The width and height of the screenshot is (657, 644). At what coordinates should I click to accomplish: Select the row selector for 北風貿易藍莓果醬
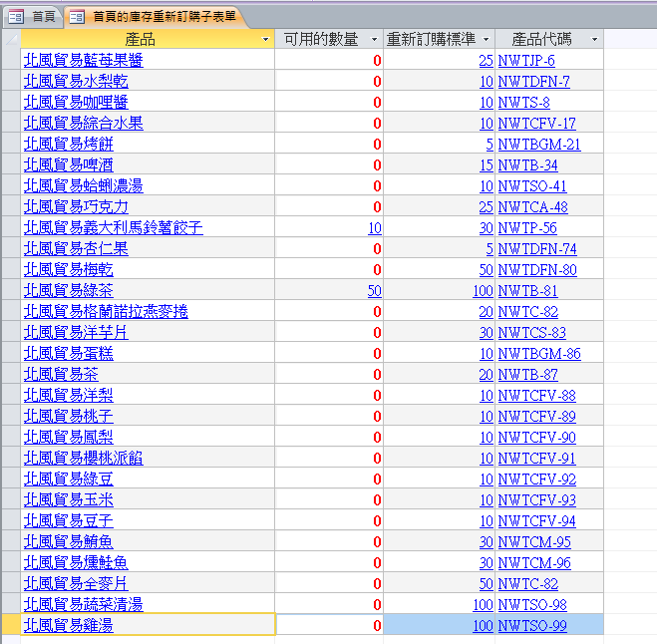tap(11, 60)
